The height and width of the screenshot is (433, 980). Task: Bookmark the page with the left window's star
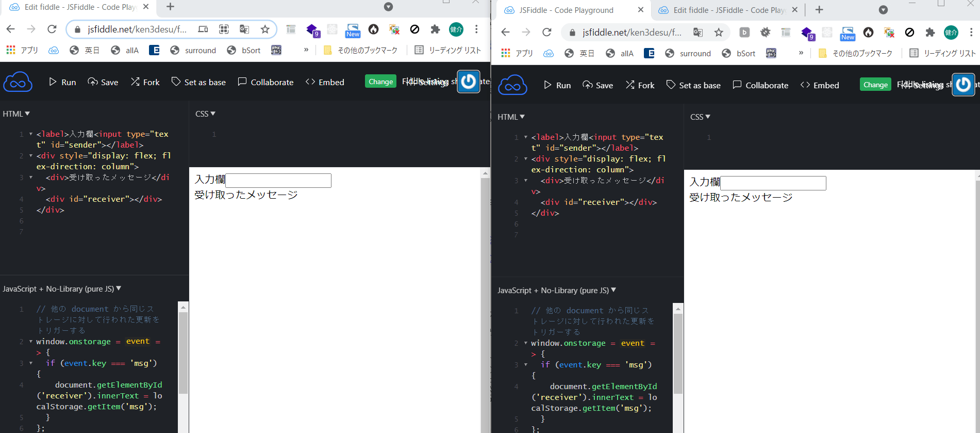(x=265, y=29)
